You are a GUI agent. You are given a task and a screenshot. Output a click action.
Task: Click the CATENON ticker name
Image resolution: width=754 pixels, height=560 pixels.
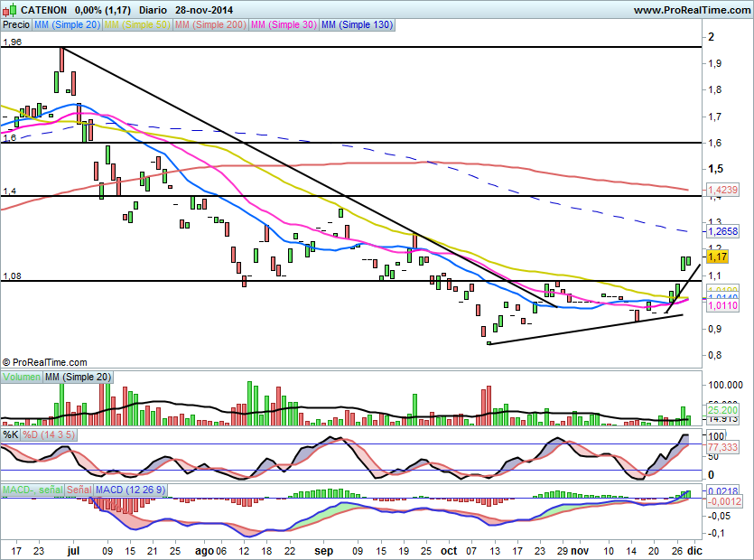(x=43, y=10)
